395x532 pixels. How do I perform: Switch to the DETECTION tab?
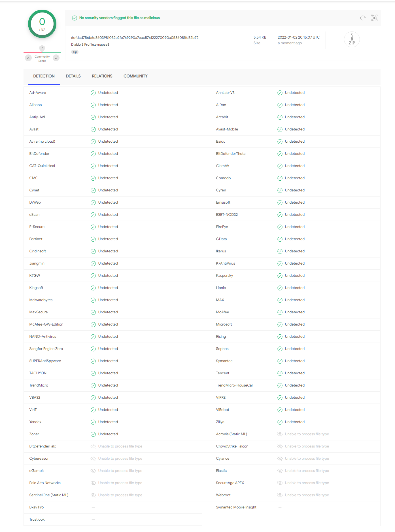point(44,76)
